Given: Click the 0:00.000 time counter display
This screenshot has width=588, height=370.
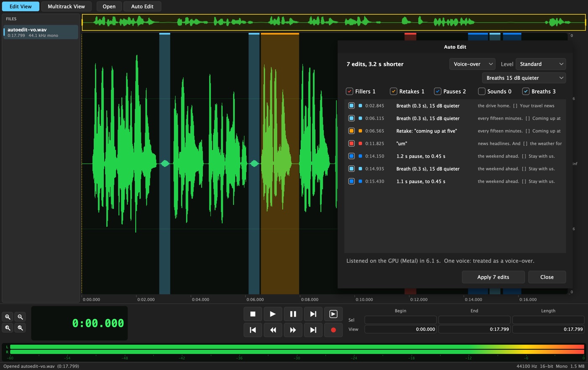Looking at the screenshot, I should [79, 323].
